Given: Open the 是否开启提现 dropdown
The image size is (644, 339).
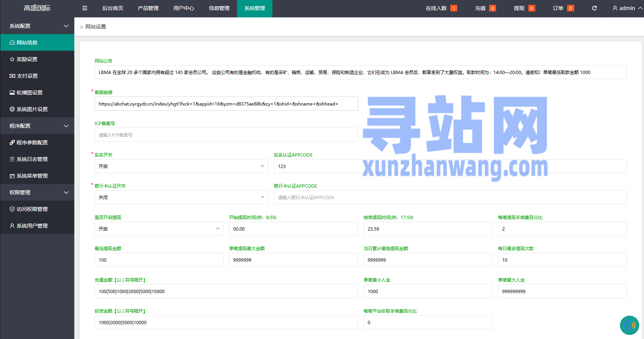Looking at the screenshot, I should (159, 229).
